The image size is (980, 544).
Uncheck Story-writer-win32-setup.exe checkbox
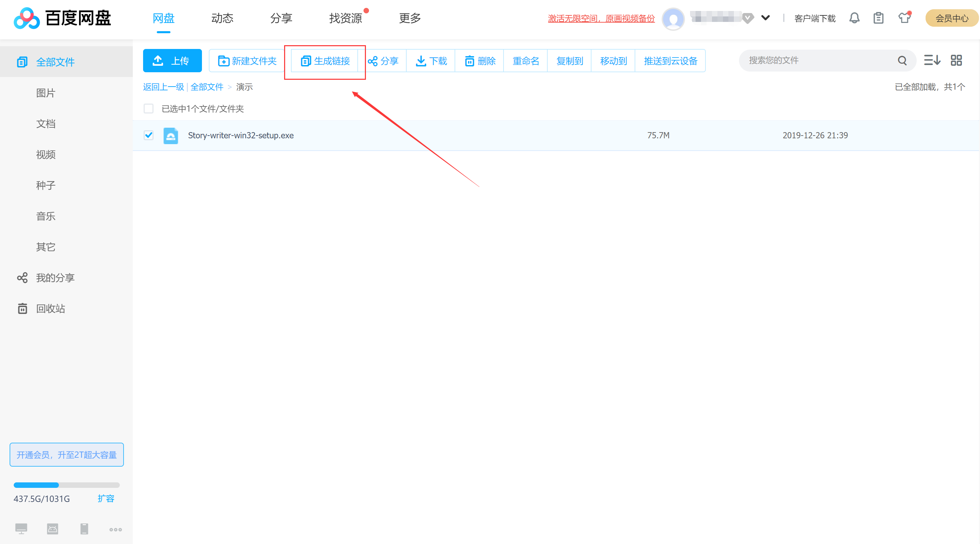tap(148, 135)
